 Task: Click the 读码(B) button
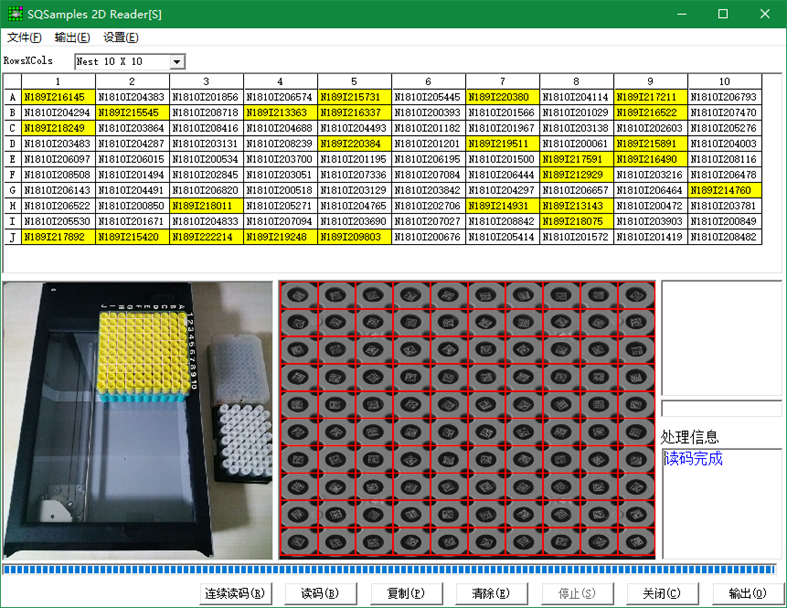(x=320, y=593)
